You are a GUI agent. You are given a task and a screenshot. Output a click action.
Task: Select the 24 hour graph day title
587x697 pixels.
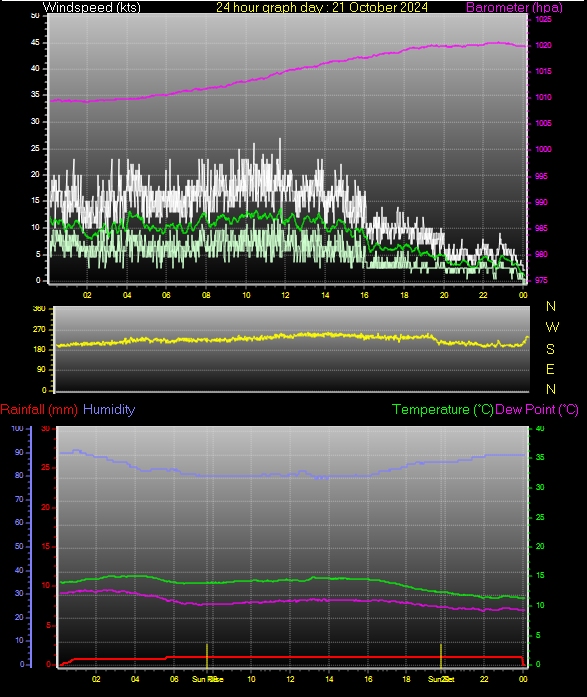pos(322,7)
